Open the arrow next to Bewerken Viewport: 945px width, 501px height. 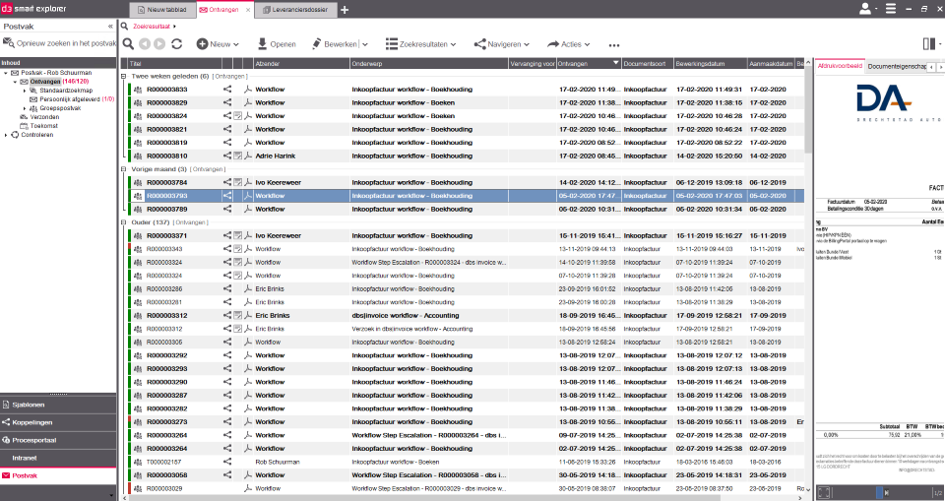point(365,45)
